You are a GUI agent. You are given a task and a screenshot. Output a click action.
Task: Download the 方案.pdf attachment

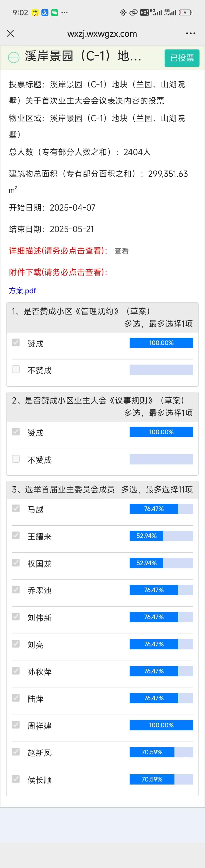pyautogui.click(x=23, y=291)
